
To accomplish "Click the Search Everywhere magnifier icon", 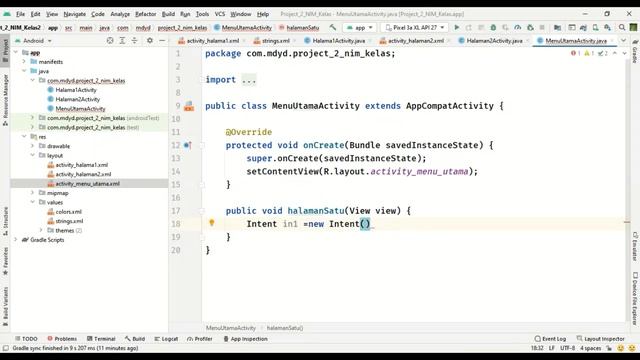I will tap(622, 28).
